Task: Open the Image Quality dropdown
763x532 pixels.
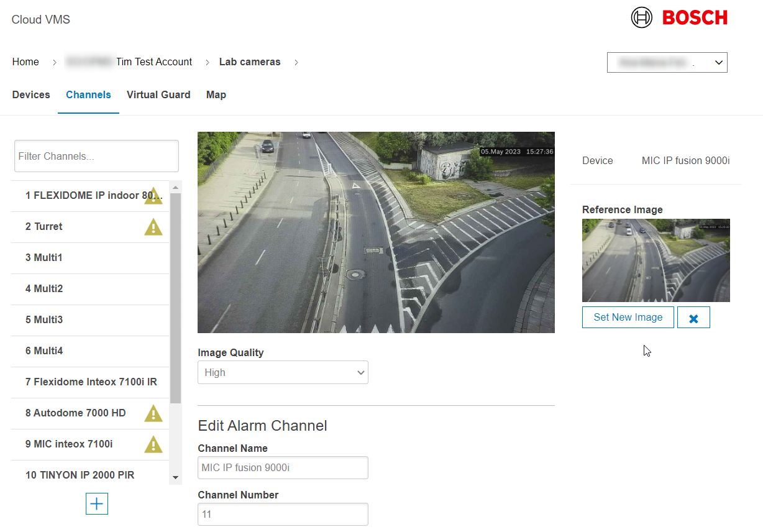Action: pyautogui.click(x=283, y=373)
